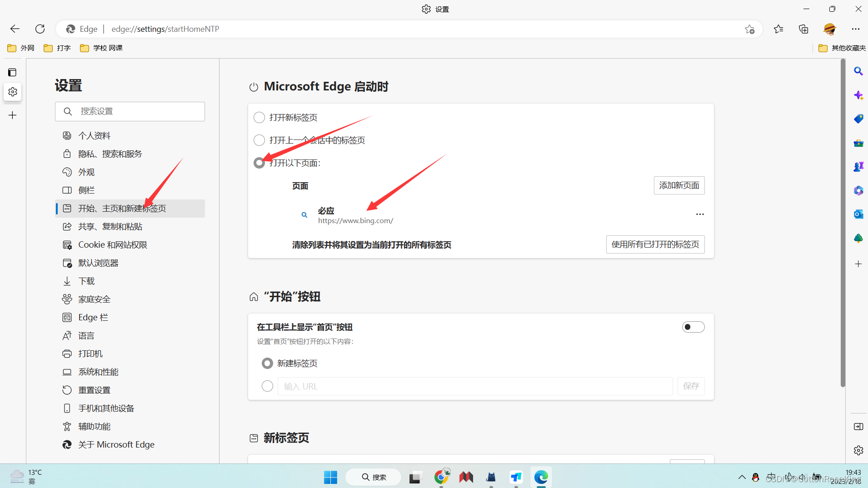Screen dimensions: 868x488
Task: Open Cookie 和网站权限 settings section
Action: point(130,245)
